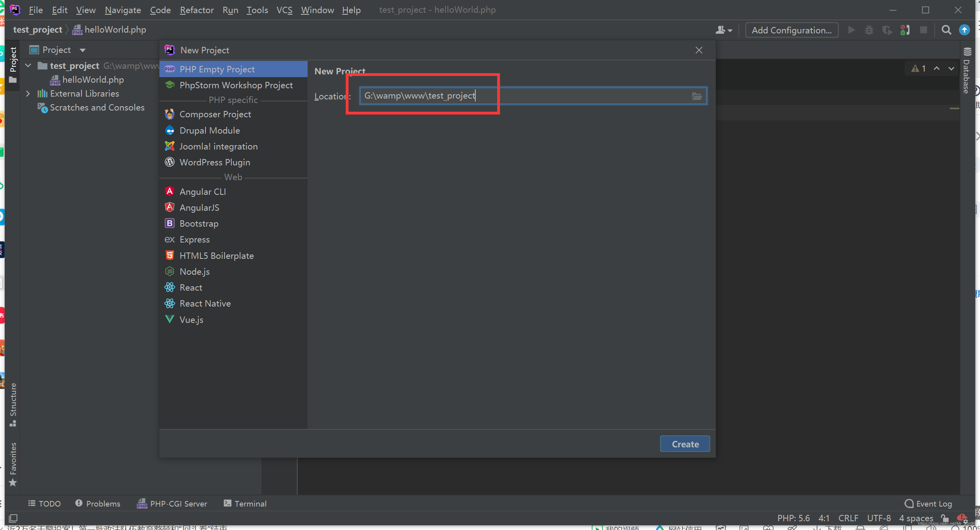Screen dimensions: 980x530
Task: Select Node.js project type
Action: [x=233, y=272]
